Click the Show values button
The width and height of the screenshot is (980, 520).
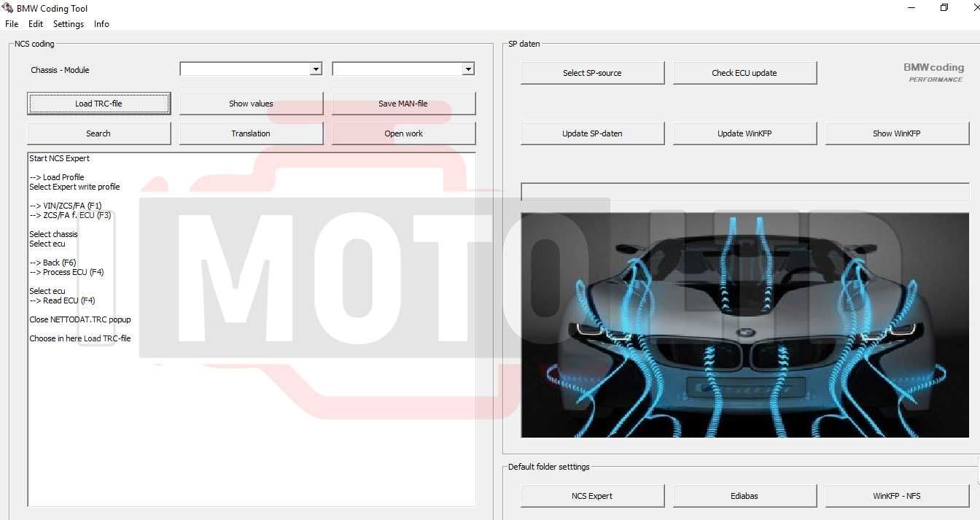tap(251, 104)
